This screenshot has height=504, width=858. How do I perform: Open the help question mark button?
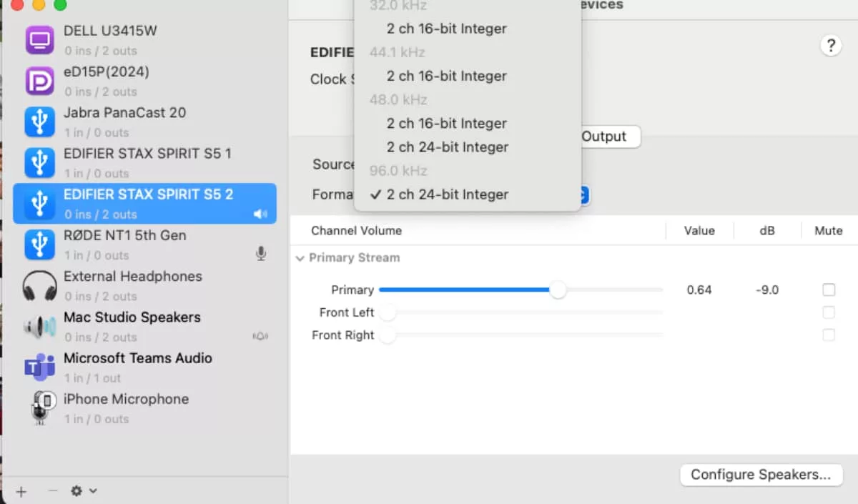pos(830,46)
